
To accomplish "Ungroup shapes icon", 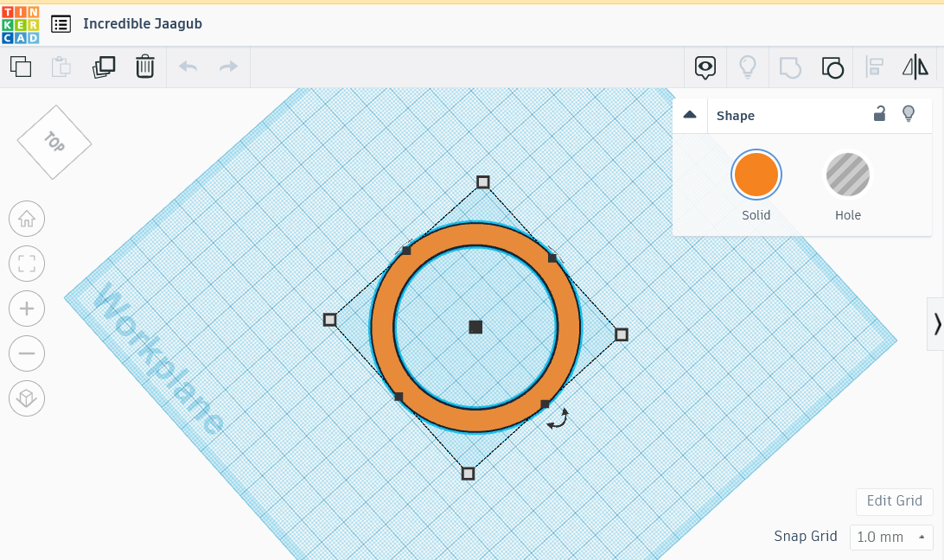I will tap(832, 67).
